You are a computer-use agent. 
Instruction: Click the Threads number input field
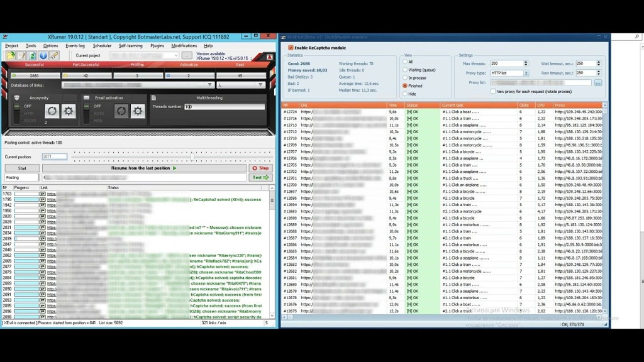225,107
